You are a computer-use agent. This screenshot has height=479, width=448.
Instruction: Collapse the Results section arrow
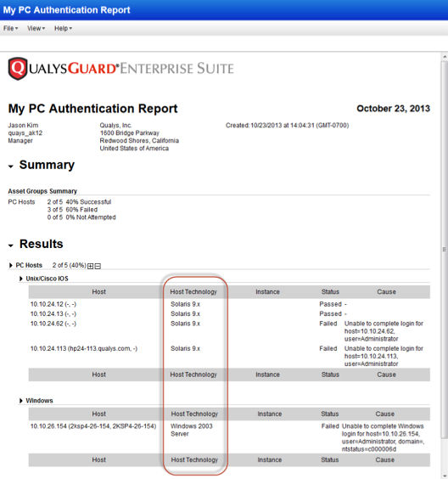tap(11, 245)
